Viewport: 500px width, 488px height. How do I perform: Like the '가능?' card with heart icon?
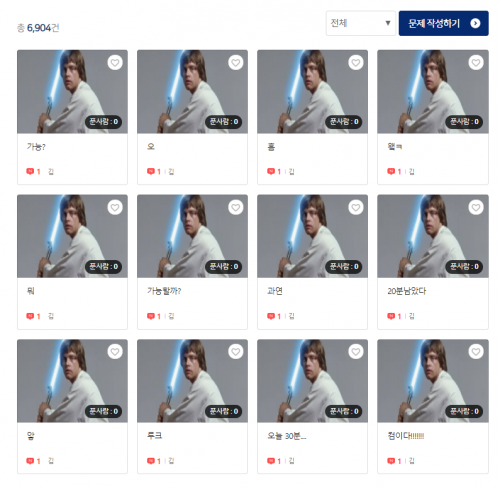[115, 62]
